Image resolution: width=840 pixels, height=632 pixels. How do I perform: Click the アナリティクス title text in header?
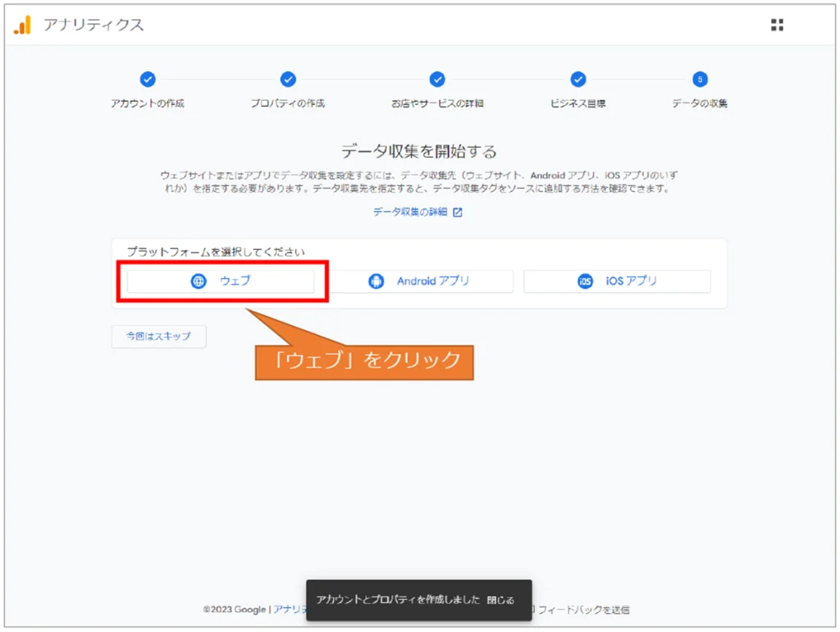[x=94, y=25]
